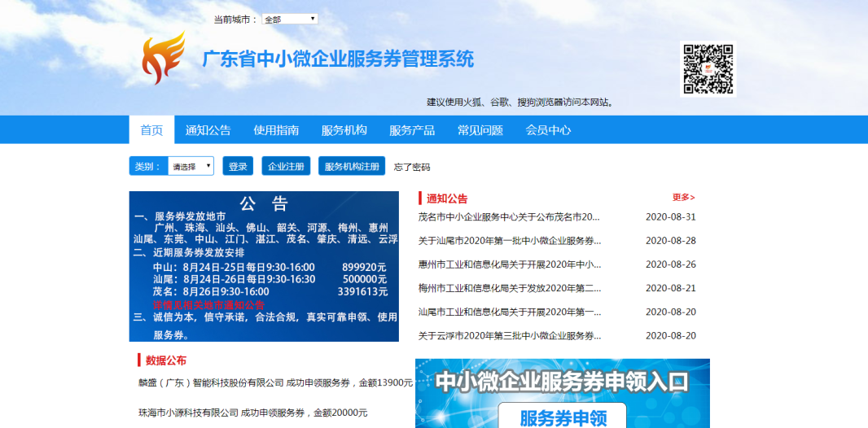Click the 忘了密码 link
868x428 pixels.
point(412,167)
